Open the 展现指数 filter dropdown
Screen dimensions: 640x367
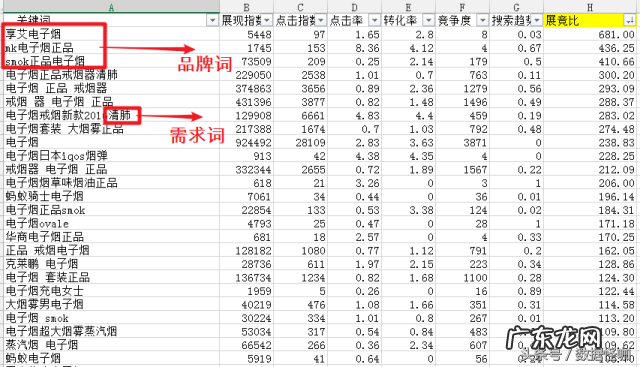(267, 20)
